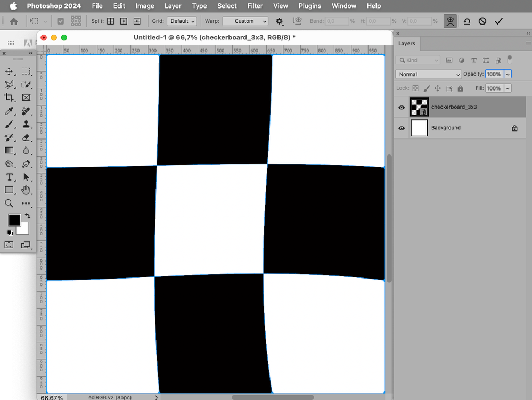This screenshot has width=532, height=400.
Task: Hide the checkerboard_3x3 layer
Action: tap(402, 107)
